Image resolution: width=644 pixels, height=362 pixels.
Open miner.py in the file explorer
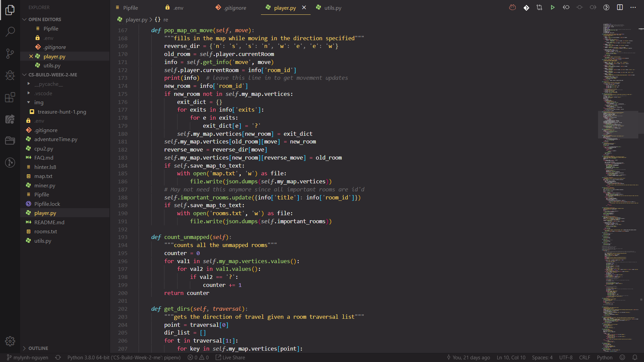point(45,185)
